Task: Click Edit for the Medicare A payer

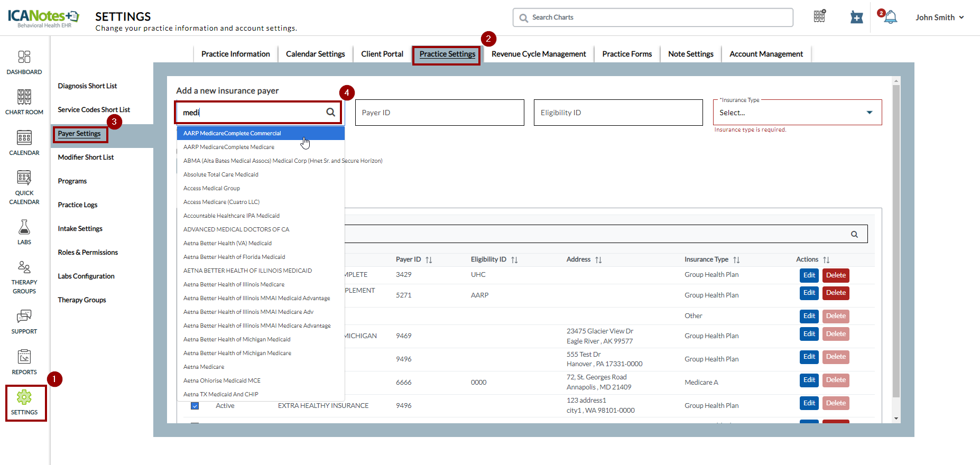Action: [809, 380]
